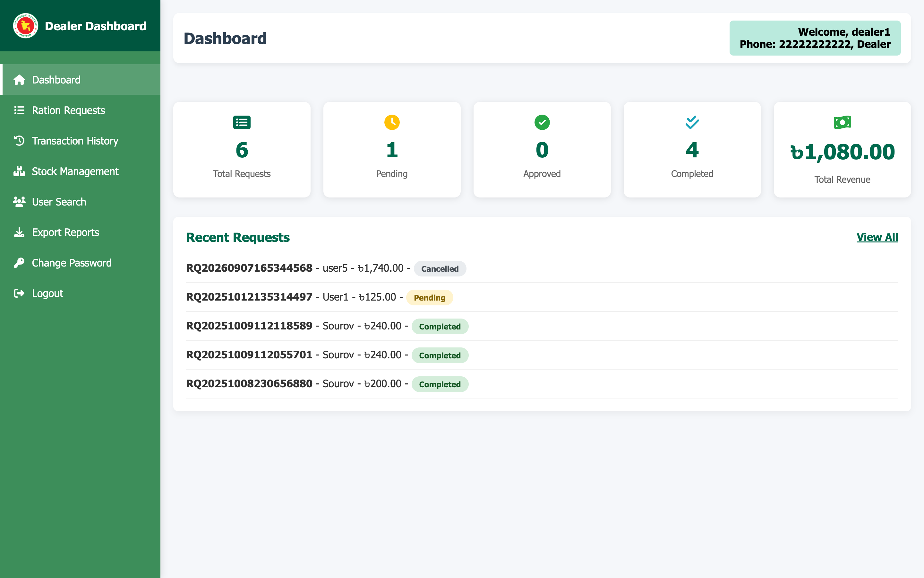Screen dimensions: 924x578
Task: Click the Pending count 1
Action: click(392, 150)
